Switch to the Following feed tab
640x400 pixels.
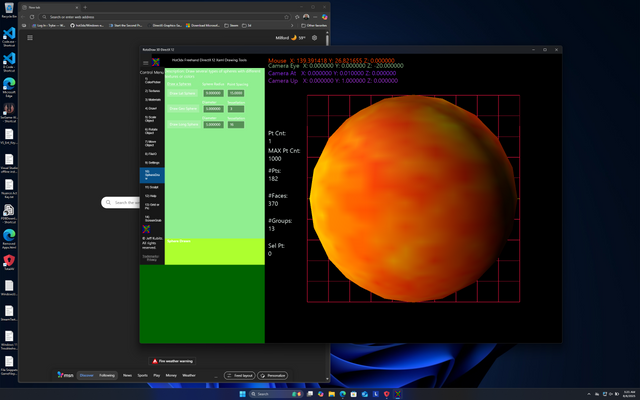point(107,376)
